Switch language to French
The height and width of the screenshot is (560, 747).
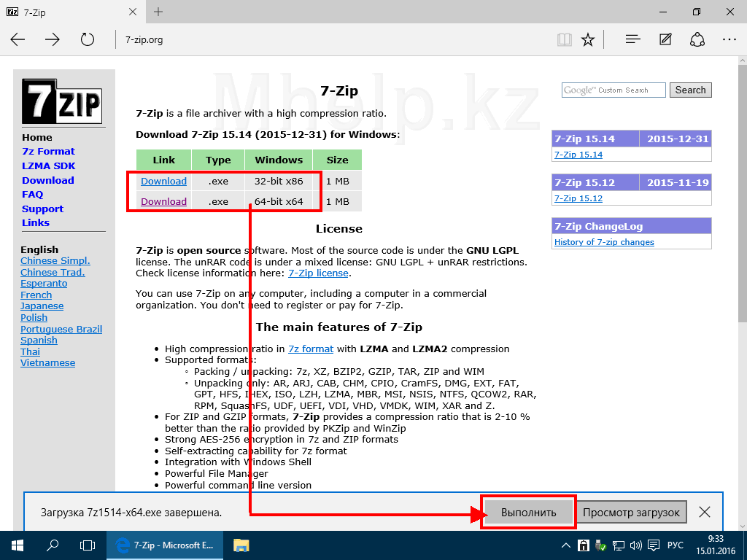click(36, 295)
